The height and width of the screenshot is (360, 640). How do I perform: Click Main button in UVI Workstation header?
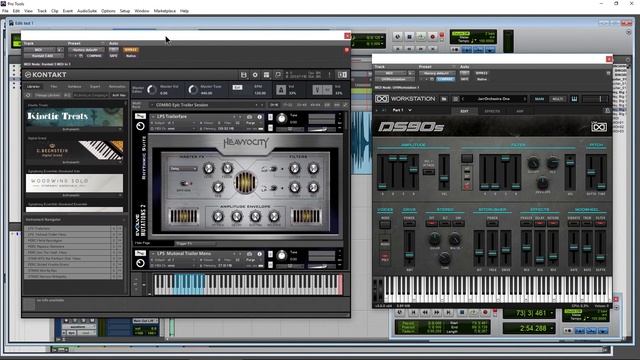click(539, 99)
